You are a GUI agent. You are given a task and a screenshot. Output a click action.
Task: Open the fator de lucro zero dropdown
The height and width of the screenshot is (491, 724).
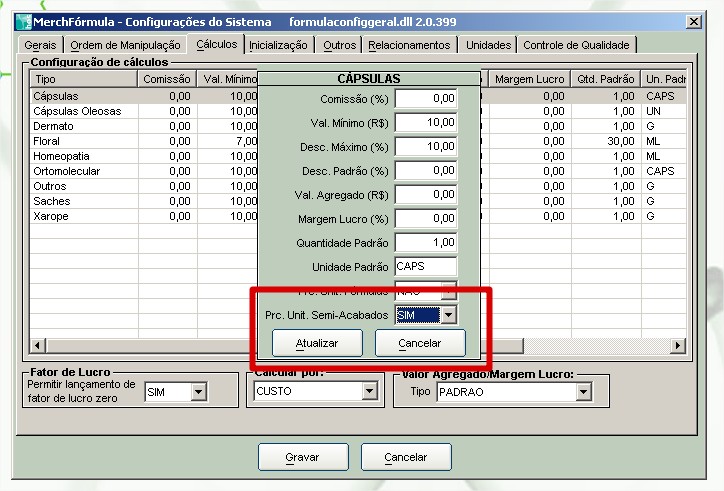(197, 392)
